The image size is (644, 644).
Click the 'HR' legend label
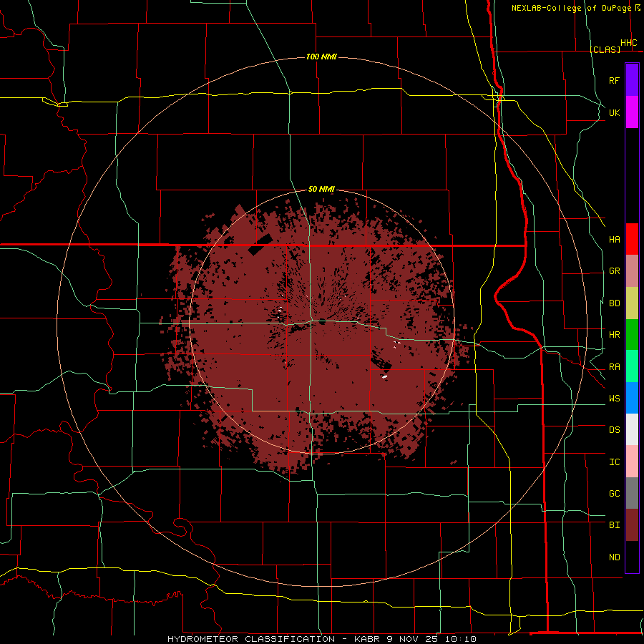point(615,335)
